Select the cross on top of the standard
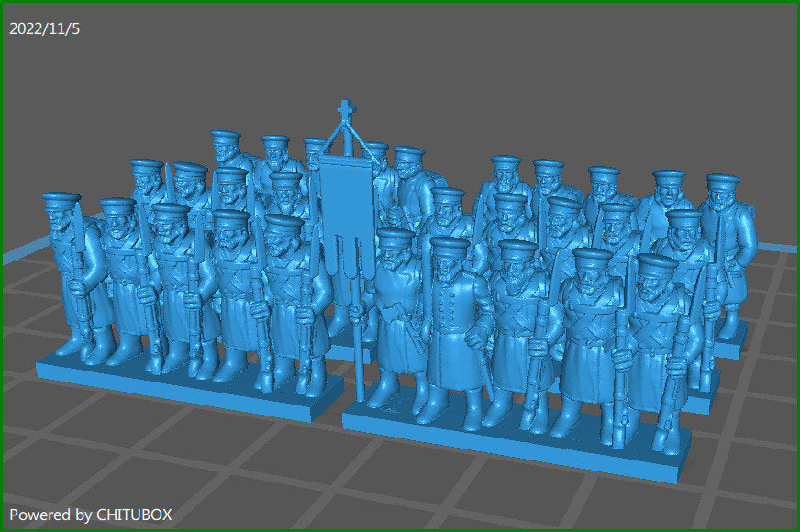This screenshot has width=800, height=532. (x=345, y=108)
